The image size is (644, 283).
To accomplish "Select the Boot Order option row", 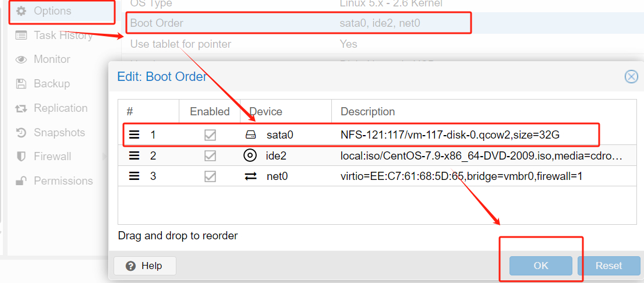I will [383, 23].
